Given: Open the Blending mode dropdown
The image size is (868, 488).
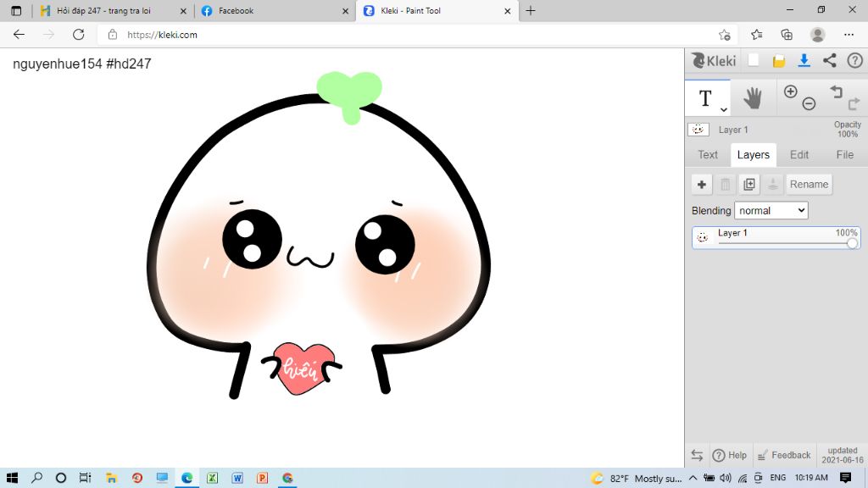Looking at the screenshot, I should pos(771,210).
